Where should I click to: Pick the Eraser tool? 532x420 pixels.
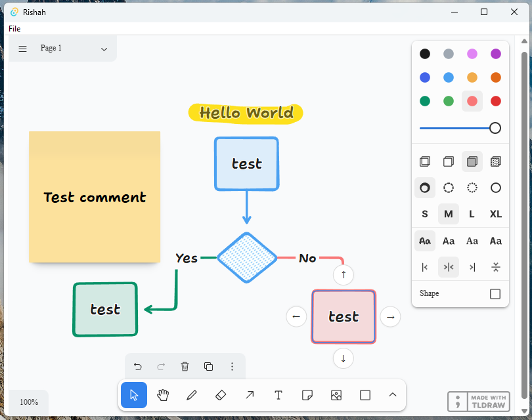pos(221,395)
